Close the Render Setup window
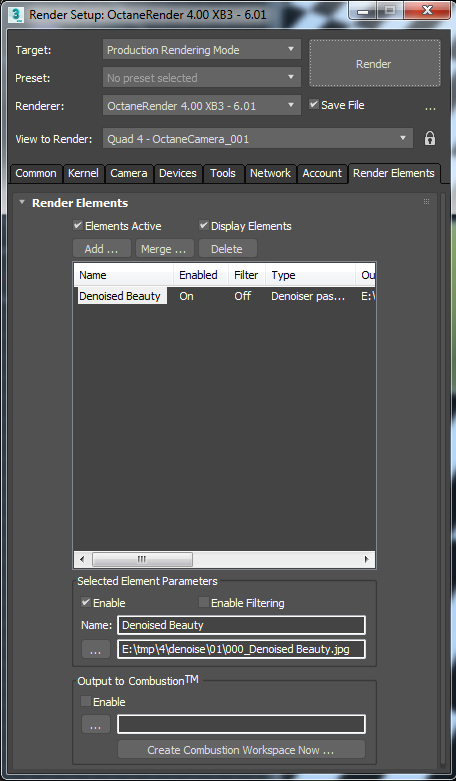The width and height of the screenshot is (456, 781). coord(426,10)
